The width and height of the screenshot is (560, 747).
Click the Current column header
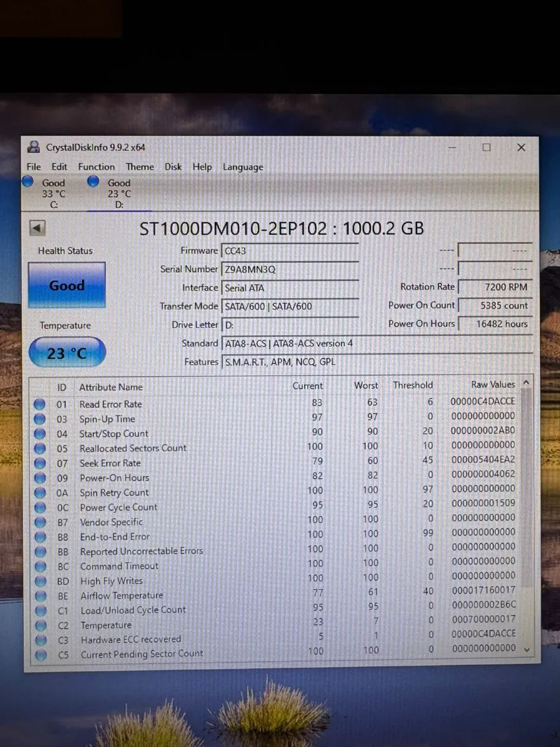[307, 386]
